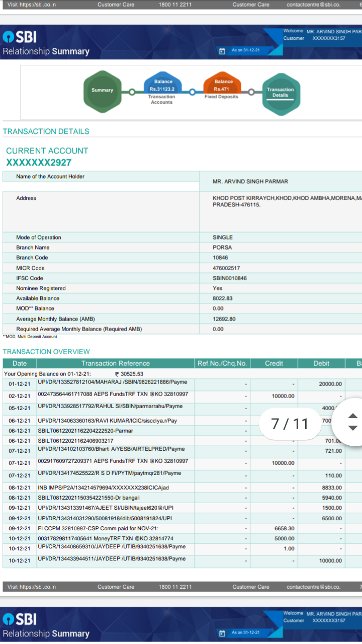Image resolution: width=362 pixels, height=644 pixels.
Task: Select the R S D Fi/PYTM transaction reference
Action: 109,473
